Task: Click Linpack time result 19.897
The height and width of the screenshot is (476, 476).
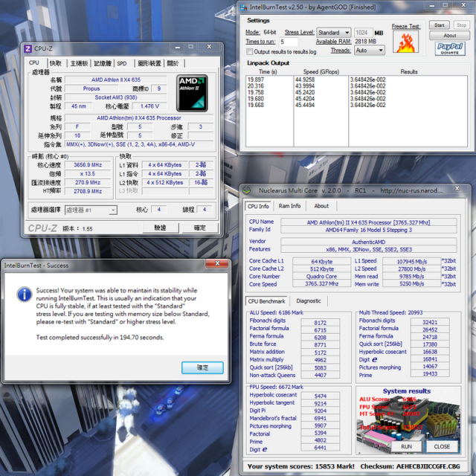Action: 256,80
